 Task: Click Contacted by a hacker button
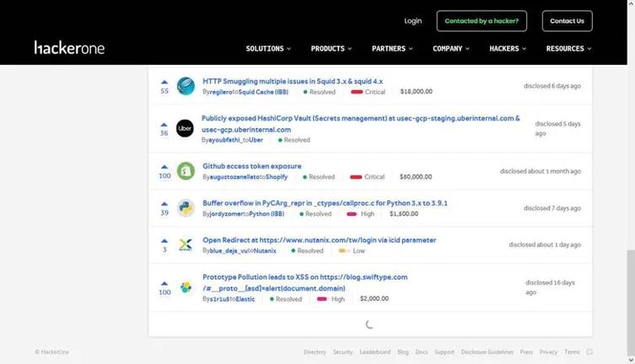pyautogui.click(x=482, y=21)
